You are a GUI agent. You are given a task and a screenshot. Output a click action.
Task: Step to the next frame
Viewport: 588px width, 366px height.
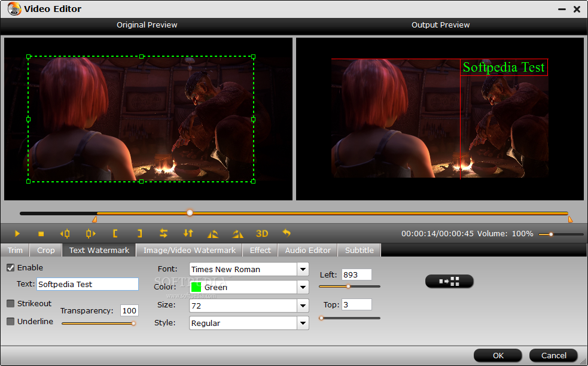pos(90,234)
